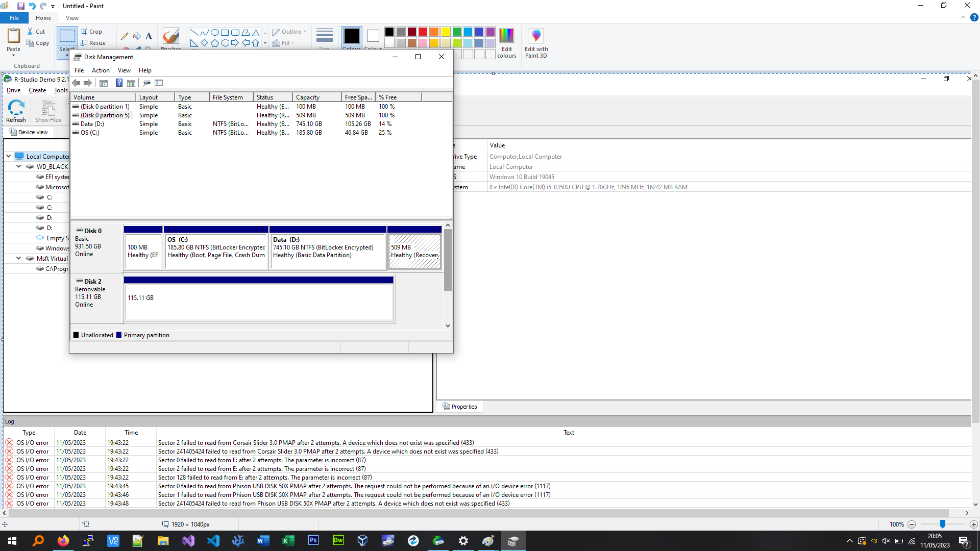Pick the Oval shape in Paint's shapes gallery
Image resolution: width=980 pixels, height=551 pixels.
pyautogui.click(x=215, y=32)
